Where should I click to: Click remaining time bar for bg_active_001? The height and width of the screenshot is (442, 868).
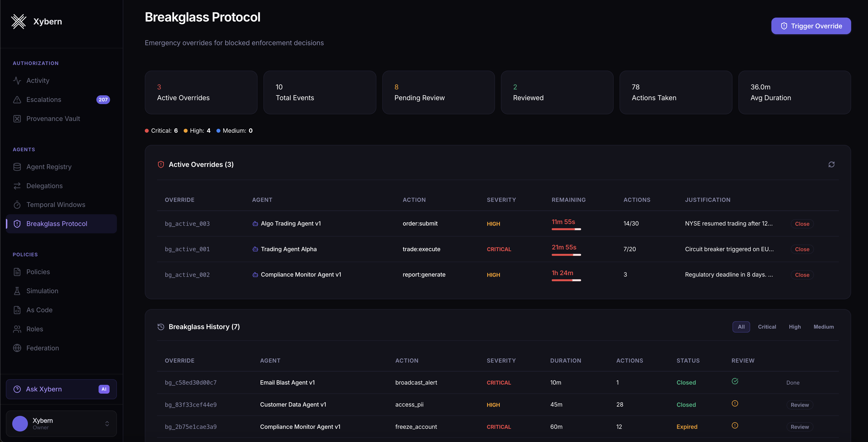[566, 255]
